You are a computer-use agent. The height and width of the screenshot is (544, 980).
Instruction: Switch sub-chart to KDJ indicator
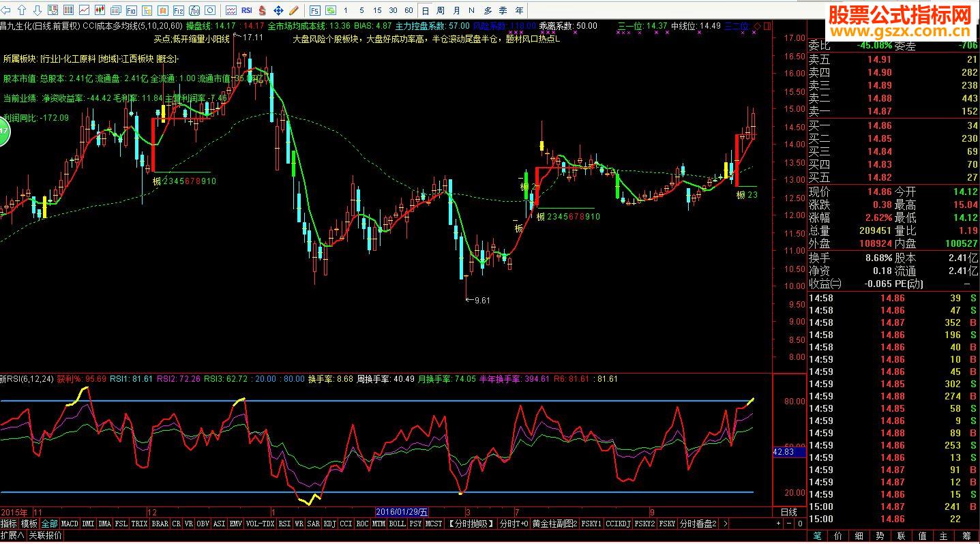330,524
